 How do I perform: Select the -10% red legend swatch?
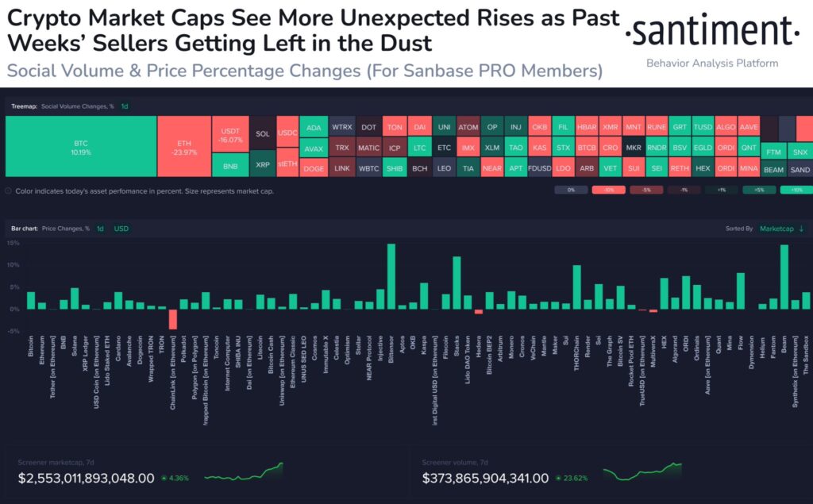[609, 190]
